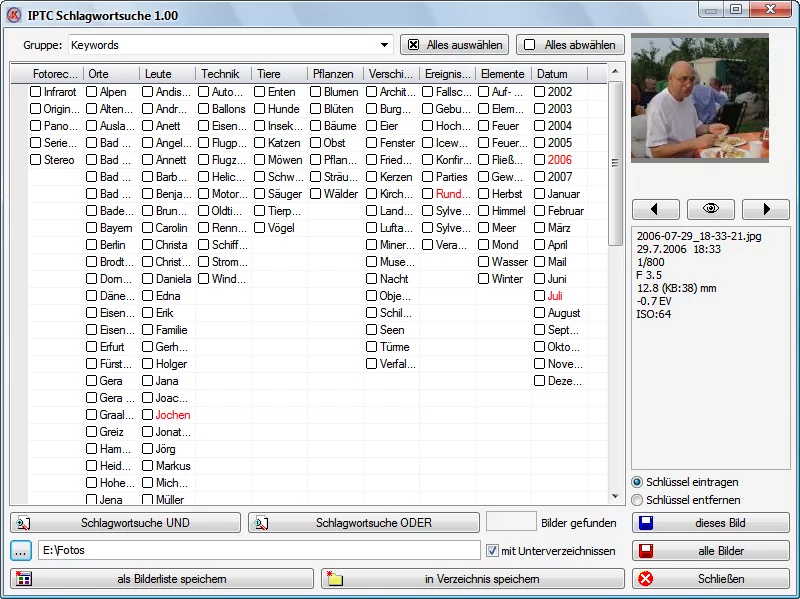
Task: Click the previous image arrow button
Action: 655,209
